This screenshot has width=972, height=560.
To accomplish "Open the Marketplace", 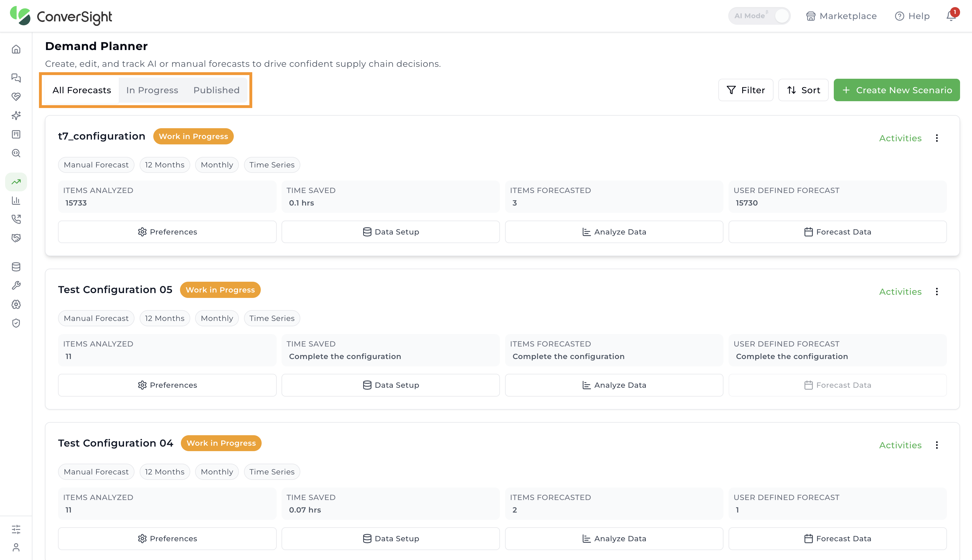I will click(x=841, y=16).
